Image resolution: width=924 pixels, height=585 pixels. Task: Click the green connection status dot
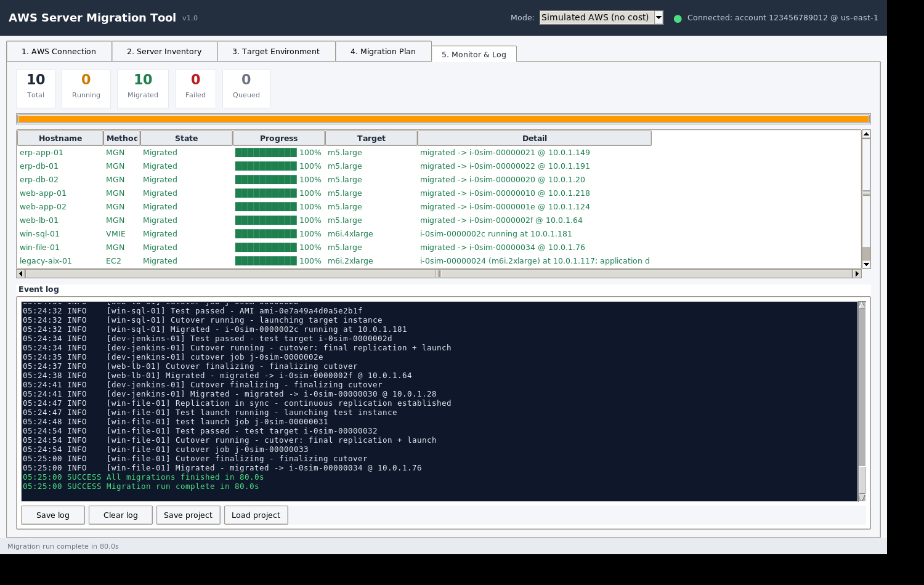678,18
